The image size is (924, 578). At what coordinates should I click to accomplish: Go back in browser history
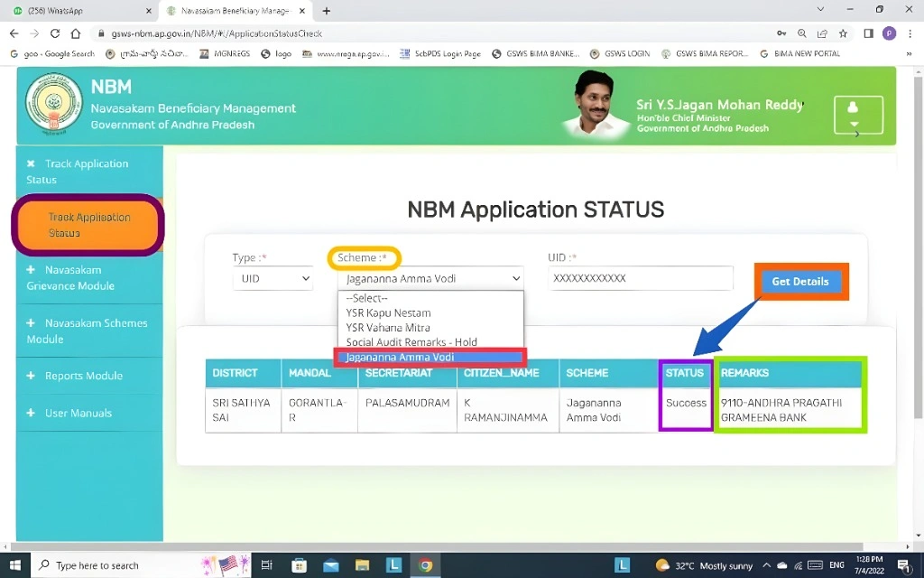click(14, 33)
